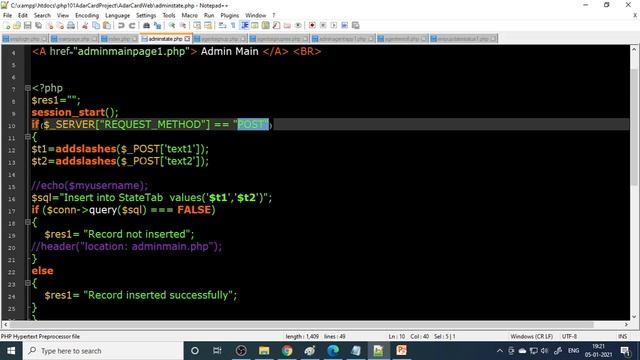
Task: Open File Explorer from the taskbar
Action: (264, 351)
